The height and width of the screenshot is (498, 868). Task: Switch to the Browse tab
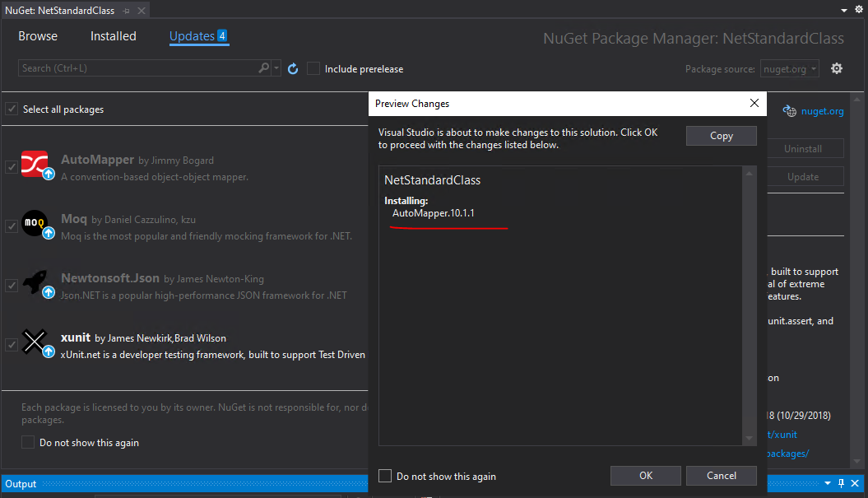point(38,36)
